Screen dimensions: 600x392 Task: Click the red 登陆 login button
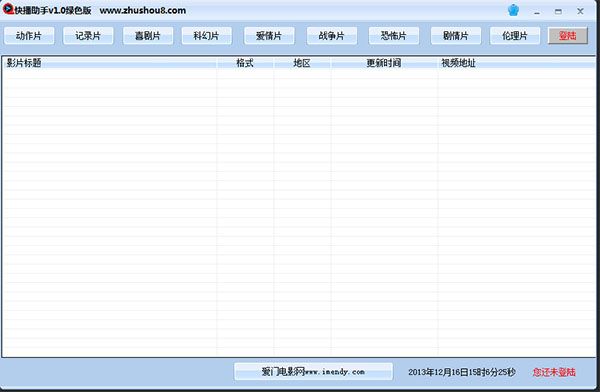tap(568, 36)
